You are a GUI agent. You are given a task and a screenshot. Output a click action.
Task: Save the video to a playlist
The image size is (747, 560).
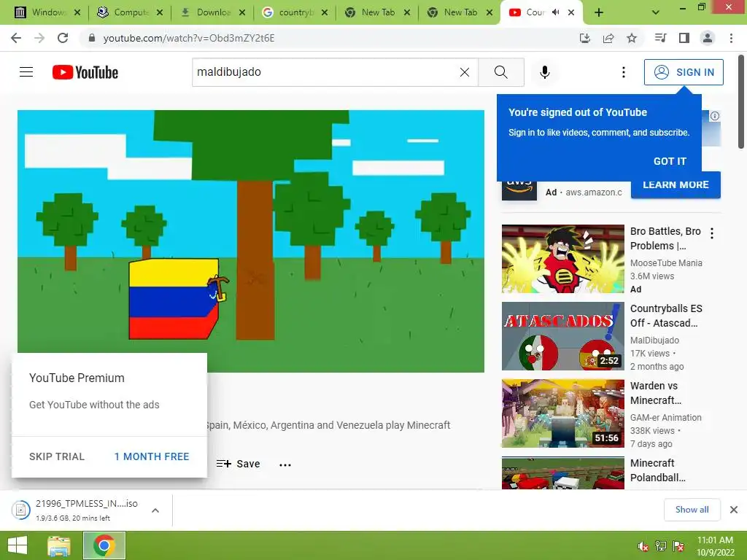[x=238, y=464]
